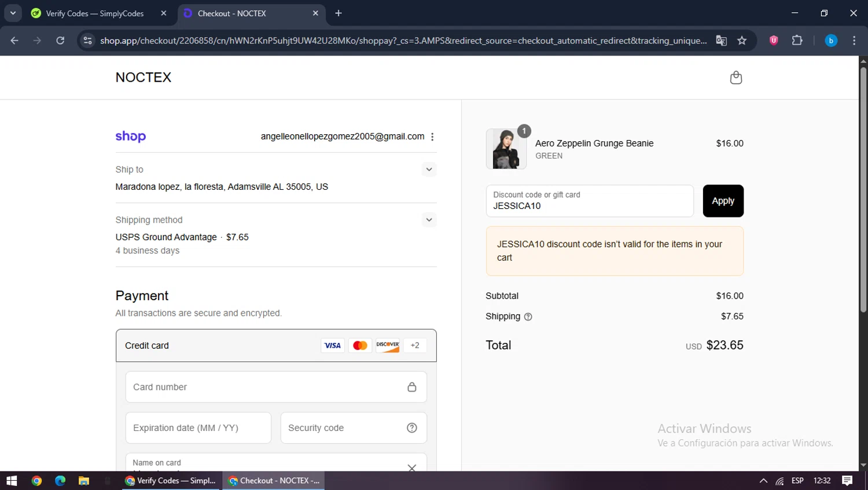Click the NOCTEX store name link

(x=144, y=78)
